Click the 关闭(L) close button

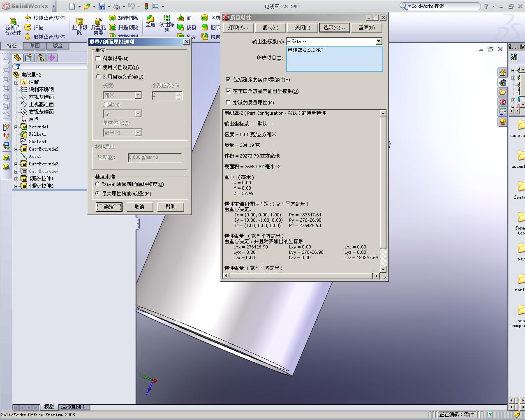coord(302,28)
